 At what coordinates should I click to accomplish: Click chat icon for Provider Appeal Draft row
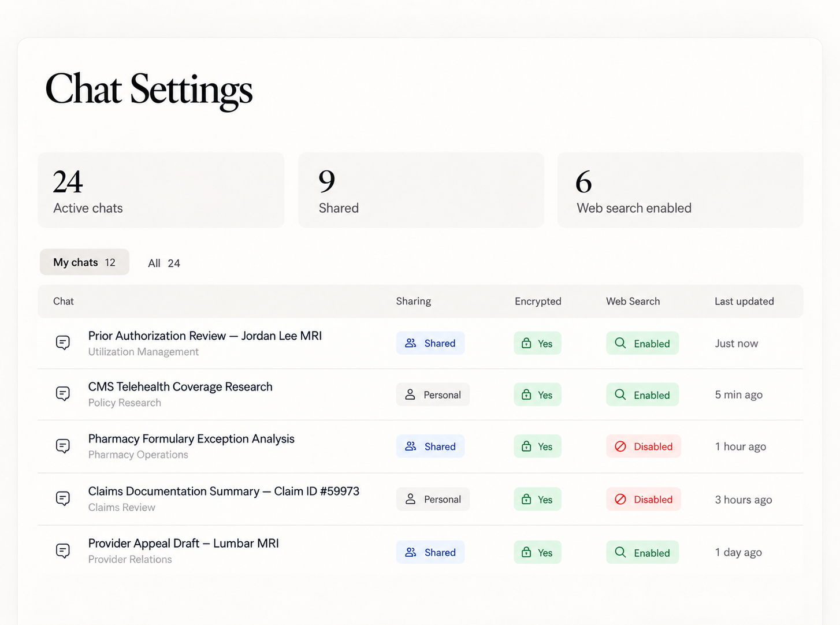pyautogui.click(x=63, y=551)
